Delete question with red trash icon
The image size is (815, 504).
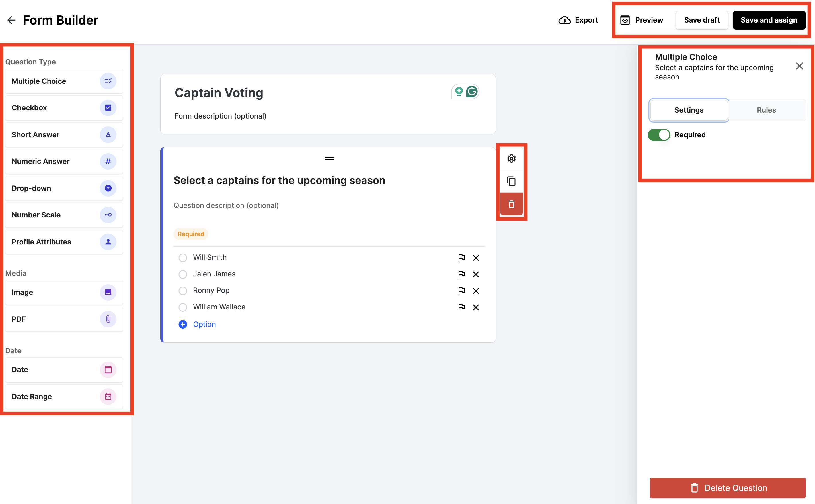[511, 204]
